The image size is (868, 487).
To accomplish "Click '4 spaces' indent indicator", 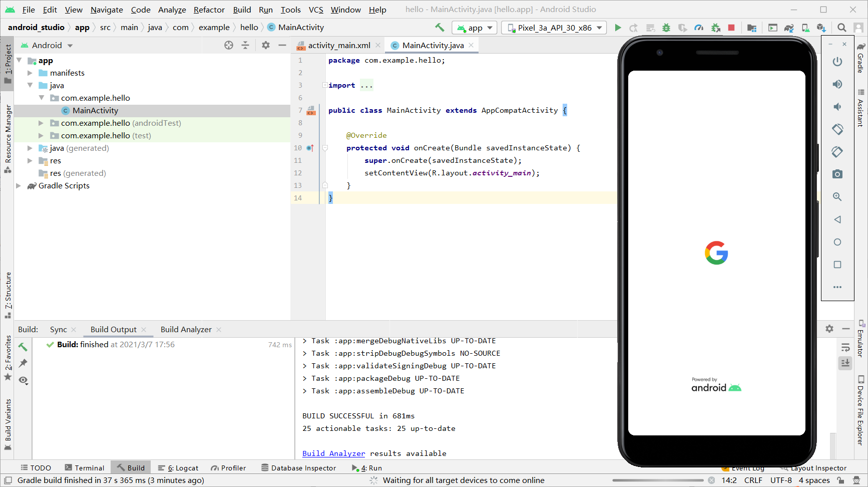I will pos(814,480).
